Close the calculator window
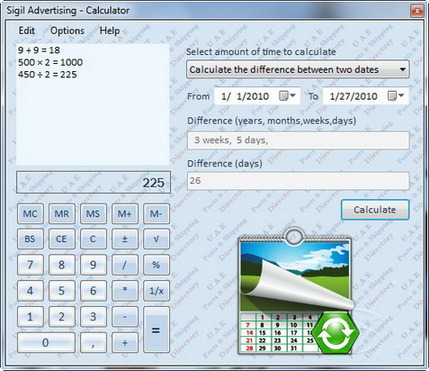 (417, 11)
